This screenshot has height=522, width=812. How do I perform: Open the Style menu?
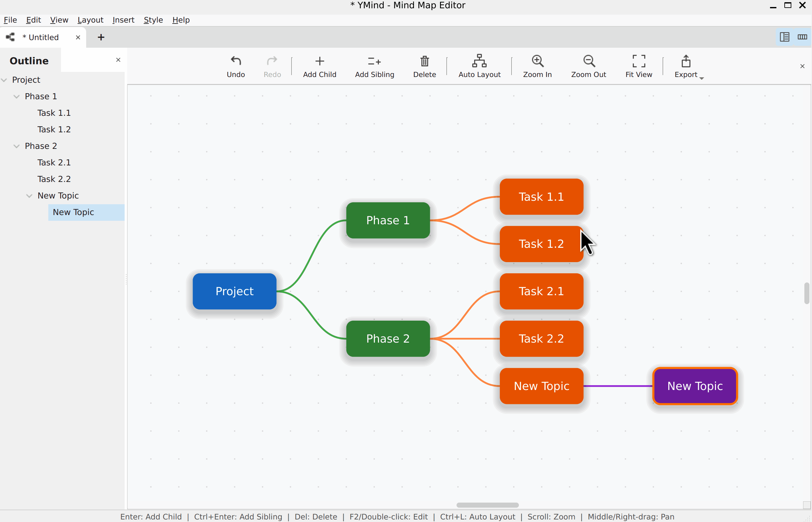click(153, 20)
